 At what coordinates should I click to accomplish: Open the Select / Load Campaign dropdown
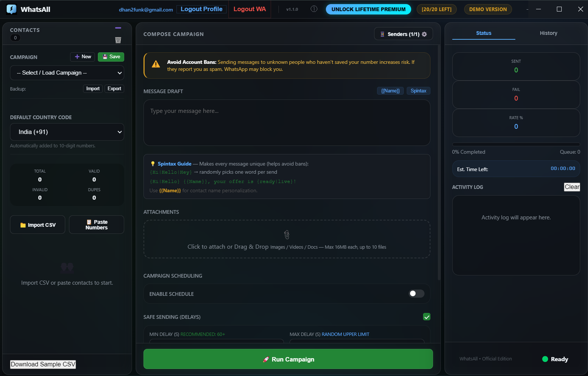(x=67, y=73)
